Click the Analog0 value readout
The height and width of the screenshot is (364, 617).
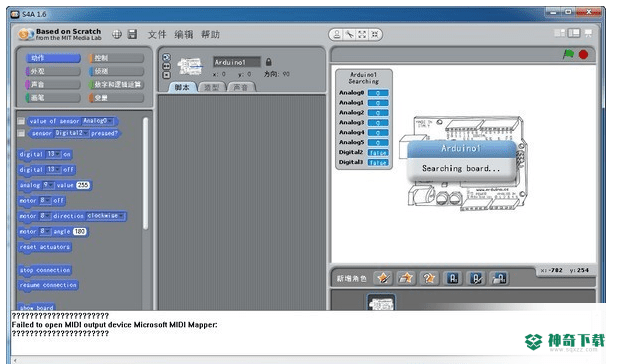378,92
